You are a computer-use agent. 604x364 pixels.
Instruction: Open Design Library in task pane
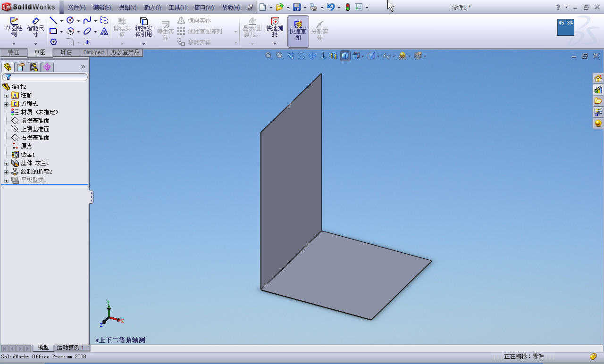(598, 90)
